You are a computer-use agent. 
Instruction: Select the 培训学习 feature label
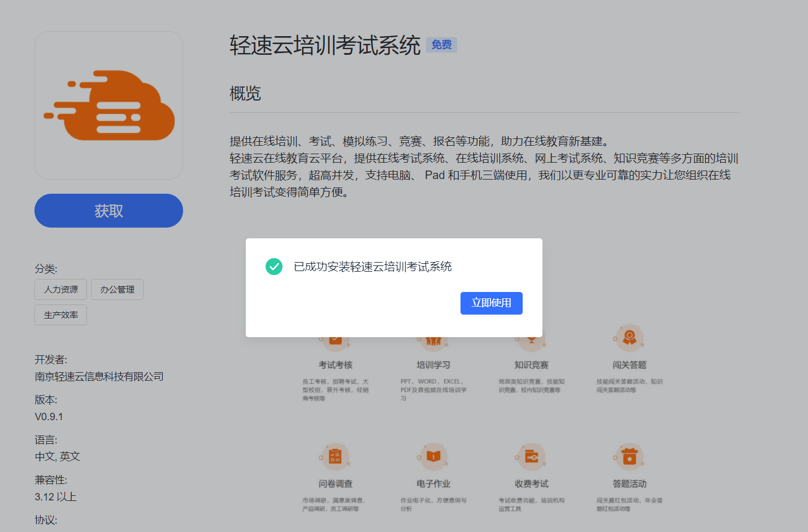pyautogui.click(x=433, y=365)
